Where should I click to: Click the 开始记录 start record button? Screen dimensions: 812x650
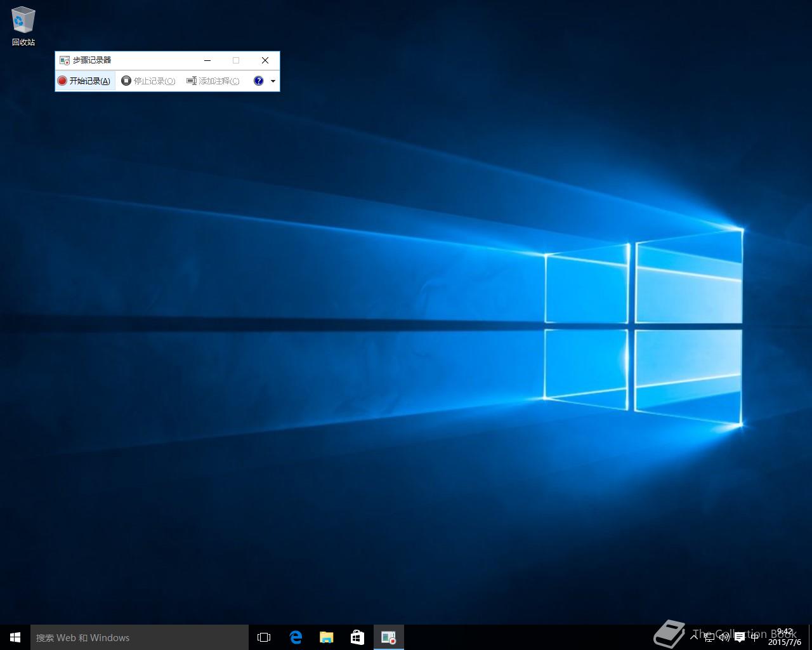click(85, 81)
